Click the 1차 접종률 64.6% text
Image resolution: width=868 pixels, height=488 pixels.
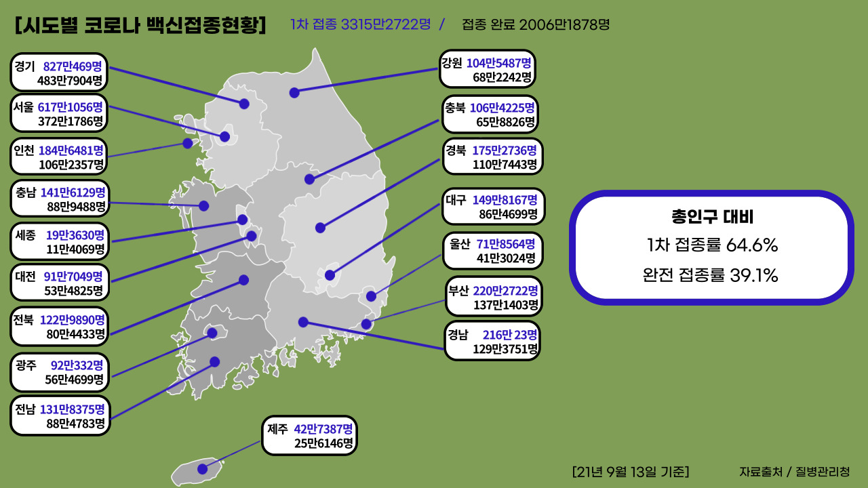[712, 245]
